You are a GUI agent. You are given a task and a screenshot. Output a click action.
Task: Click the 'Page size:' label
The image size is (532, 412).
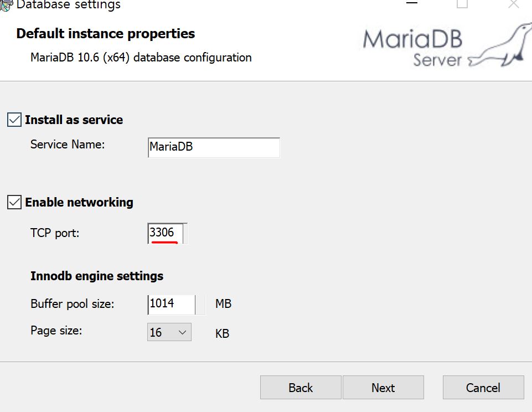[56, 331]
